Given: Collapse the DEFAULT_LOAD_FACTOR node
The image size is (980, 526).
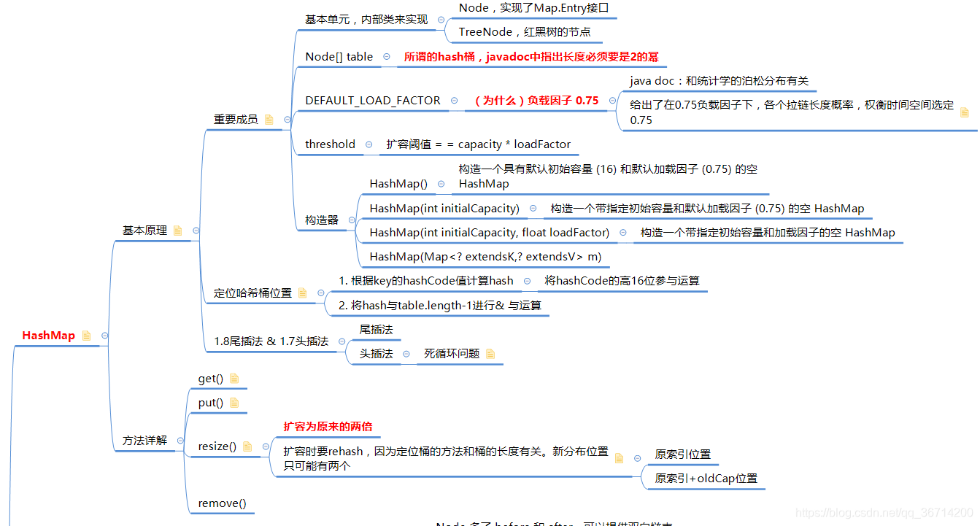Looking at the screenshot, I should coord(454,101).
